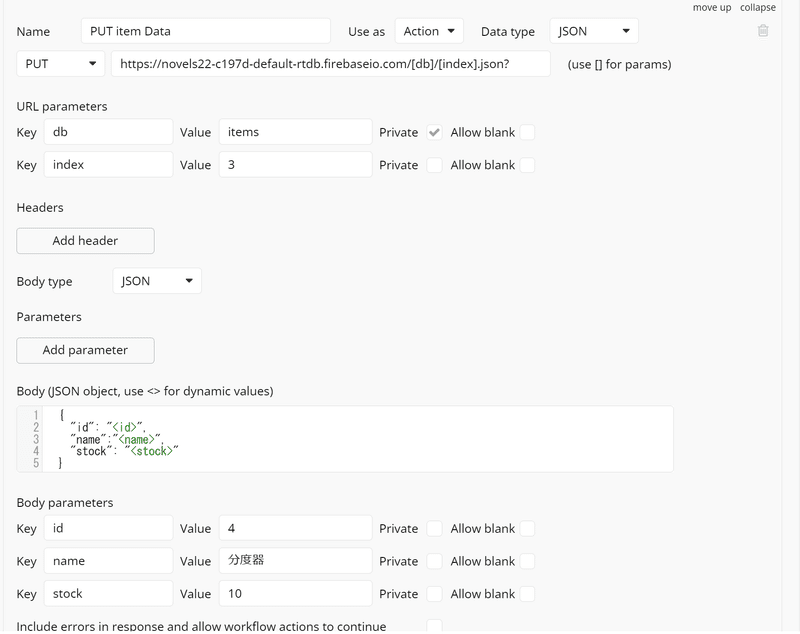The image size is (800, 634).
Task: Open the Body type JSON dropdown
Action: pyautogui.click(x=157, y=281)
